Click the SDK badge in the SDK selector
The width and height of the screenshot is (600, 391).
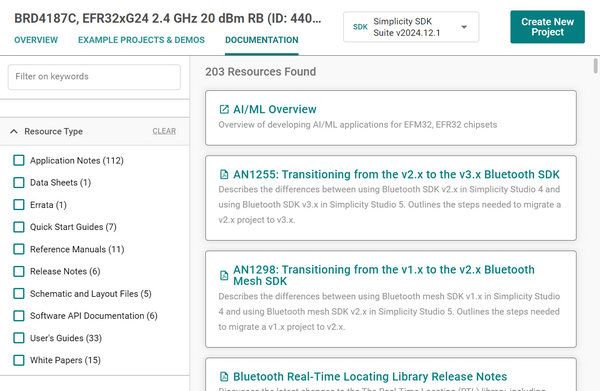(360, 27)
